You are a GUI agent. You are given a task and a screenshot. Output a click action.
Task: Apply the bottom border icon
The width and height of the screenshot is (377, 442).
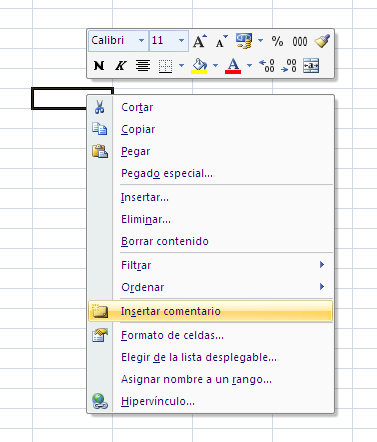(165, 66)
